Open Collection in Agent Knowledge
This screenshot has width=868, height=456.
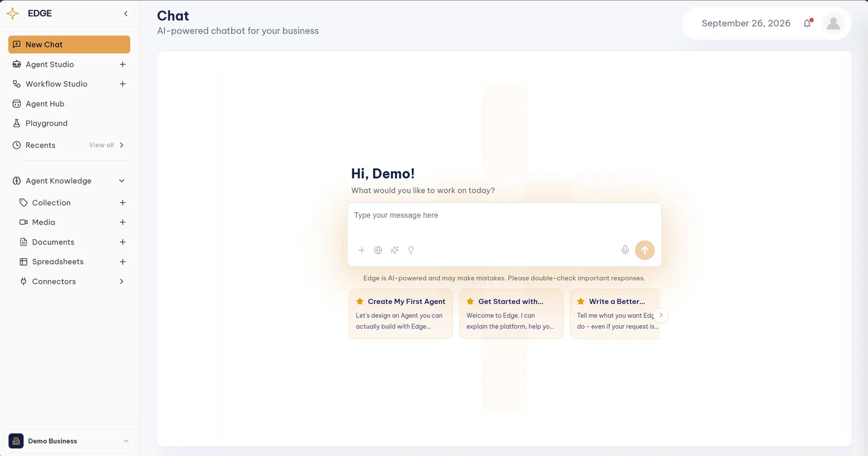click(x=52, y=202)
